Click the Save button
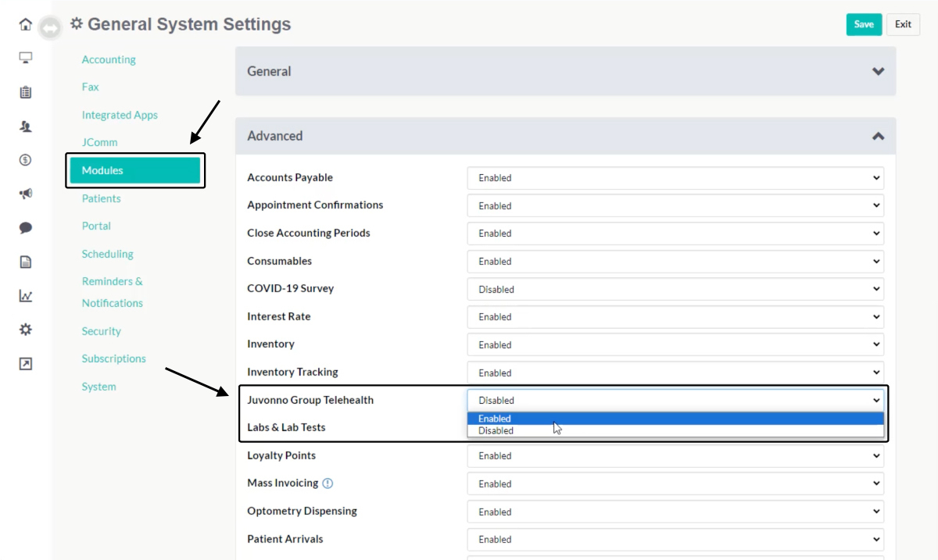The width and height of the screenshot is (938, 560). click(x=864, y=24)
